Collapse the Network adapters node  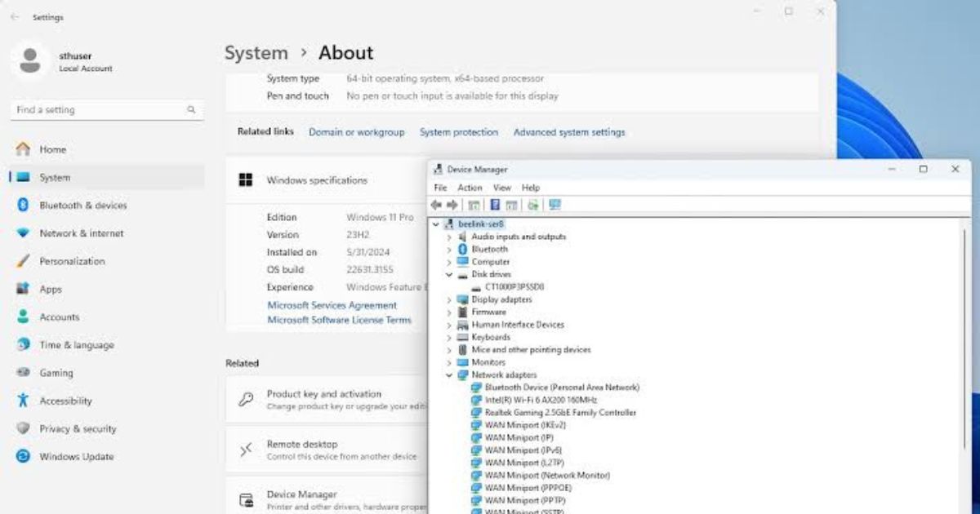448,375
